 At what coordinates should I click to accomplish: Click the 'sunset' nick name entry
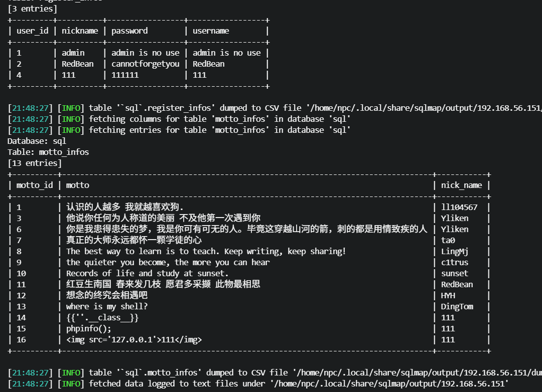455,274
